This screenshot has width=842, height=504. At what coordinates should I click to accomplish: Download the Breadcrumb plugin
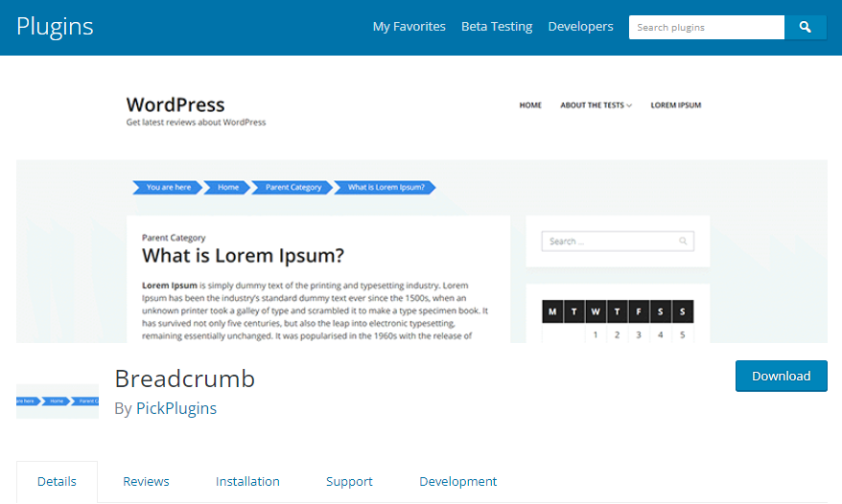click(782, 376)
